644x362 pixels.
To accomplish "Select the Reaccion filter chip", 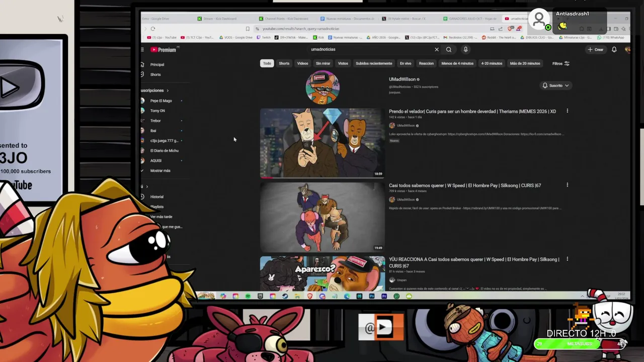I will point(426,63).
